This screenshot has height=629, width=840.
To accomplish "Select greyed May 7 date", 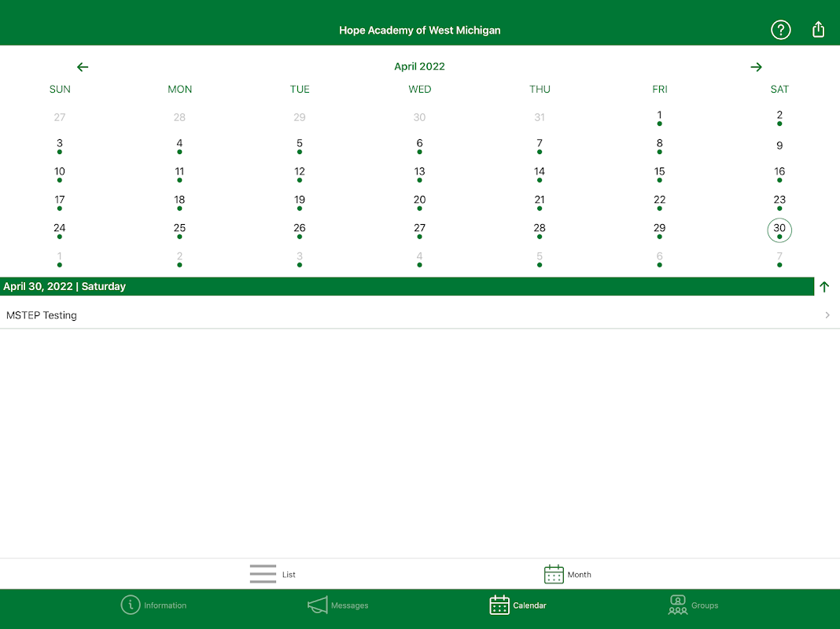I will tap(779, 259).
